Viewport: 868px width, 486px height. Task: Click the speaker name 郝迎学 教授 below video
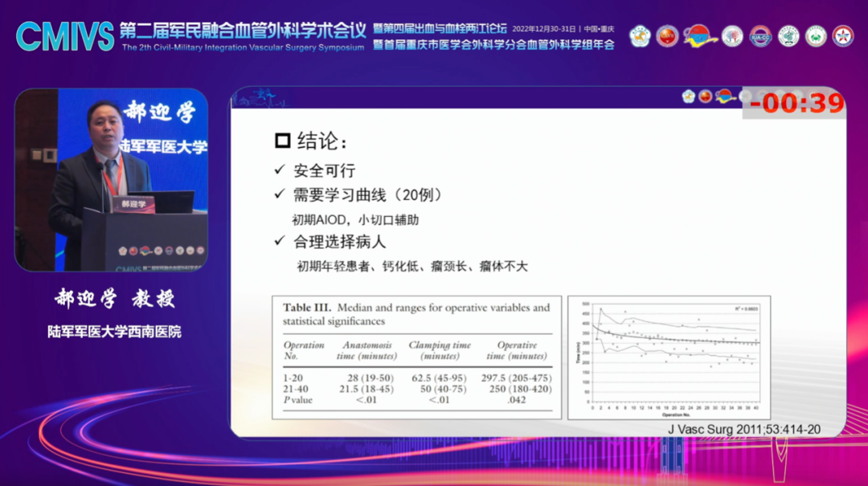click(115, 299)
